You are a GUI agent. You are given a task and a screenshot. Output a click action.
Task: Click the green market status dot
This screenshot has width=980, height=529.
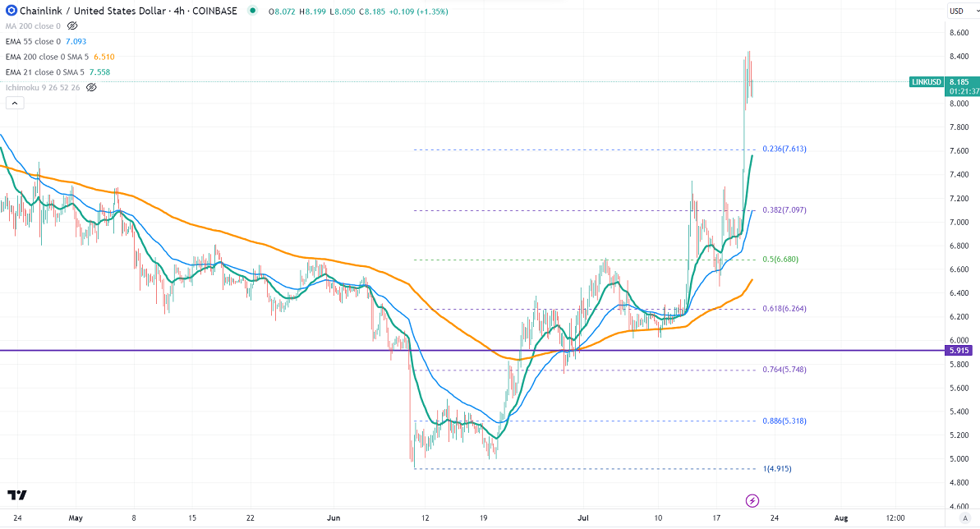(x=252, y=11)
